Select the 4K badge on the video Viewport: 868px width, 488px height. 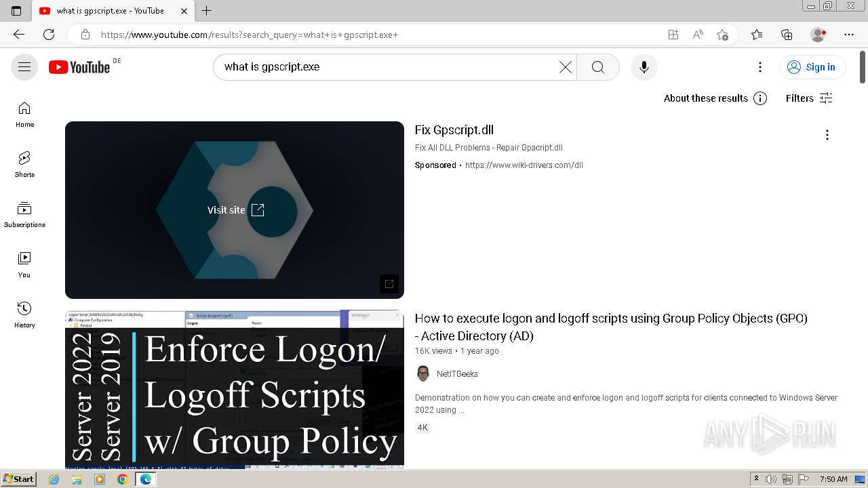[422, 428]
